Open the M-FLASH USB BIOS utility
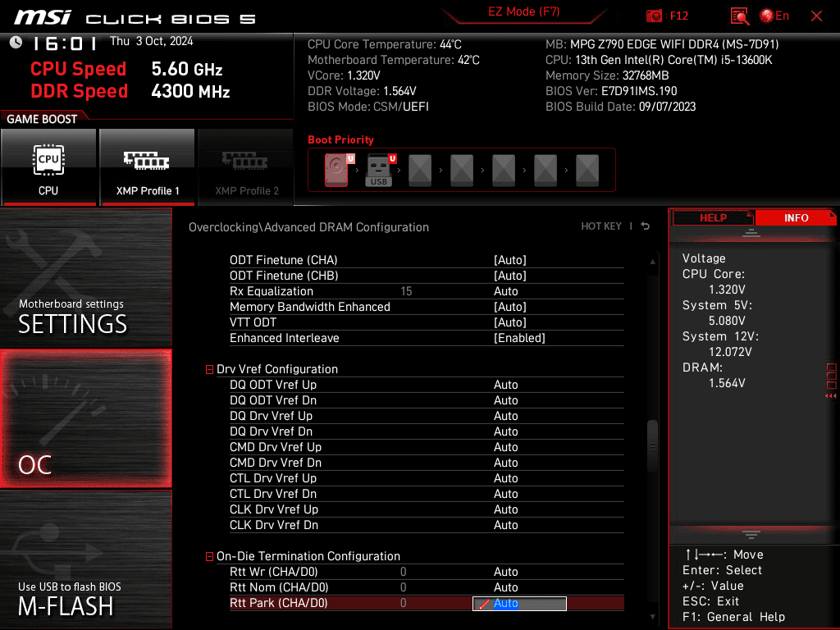The width and height of the screenshot is (840, 630). point(85,559)
